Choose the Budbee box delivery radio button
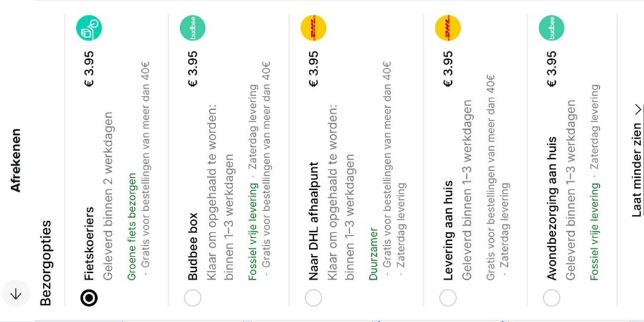 click(x=192, y=297)
